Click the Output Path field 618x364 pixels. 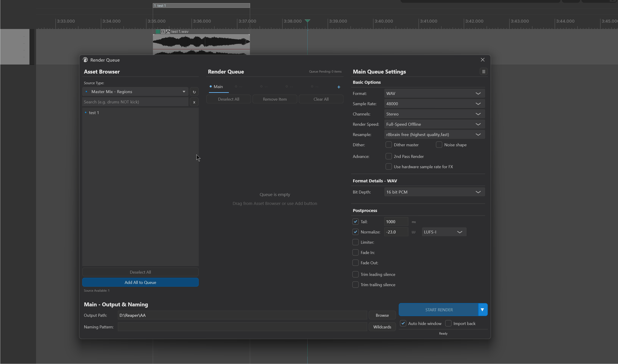pyautogui.click(x=242, y=315)
